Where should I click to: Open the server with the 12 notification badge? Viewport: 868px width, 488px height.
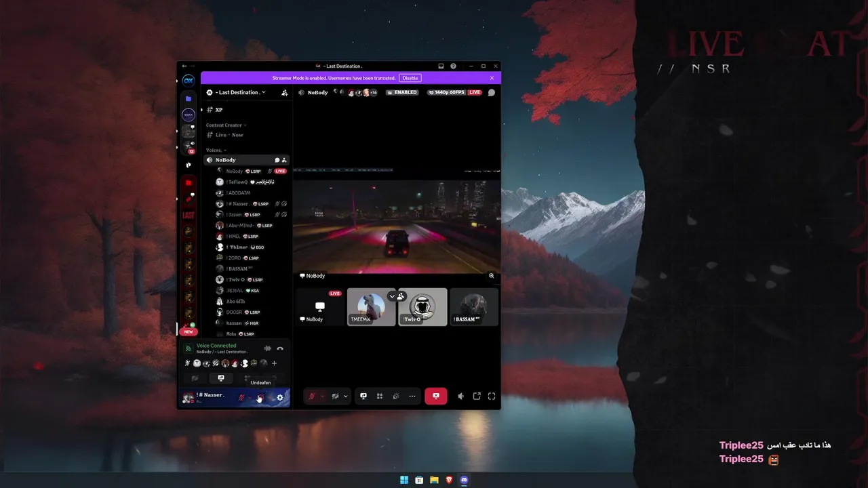[x=189, y=147]
